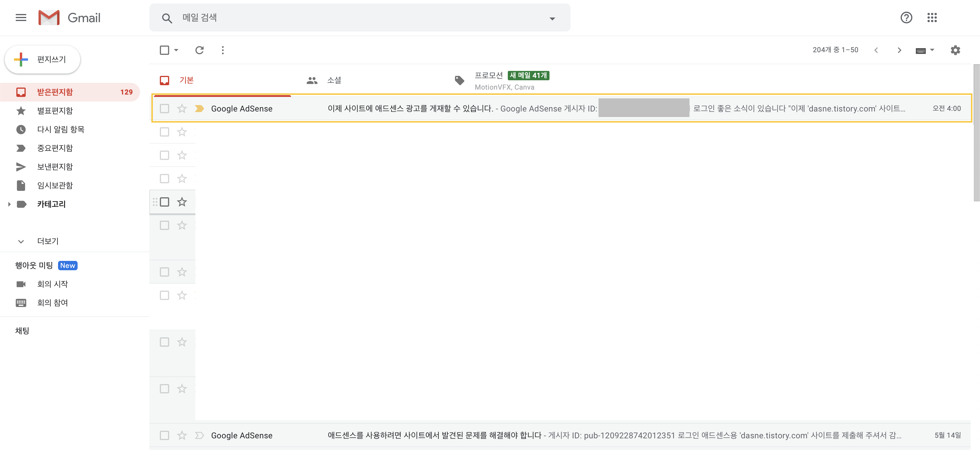
Task: Open the 보낸편지함 sent folder
Action: tap(55, 167)
